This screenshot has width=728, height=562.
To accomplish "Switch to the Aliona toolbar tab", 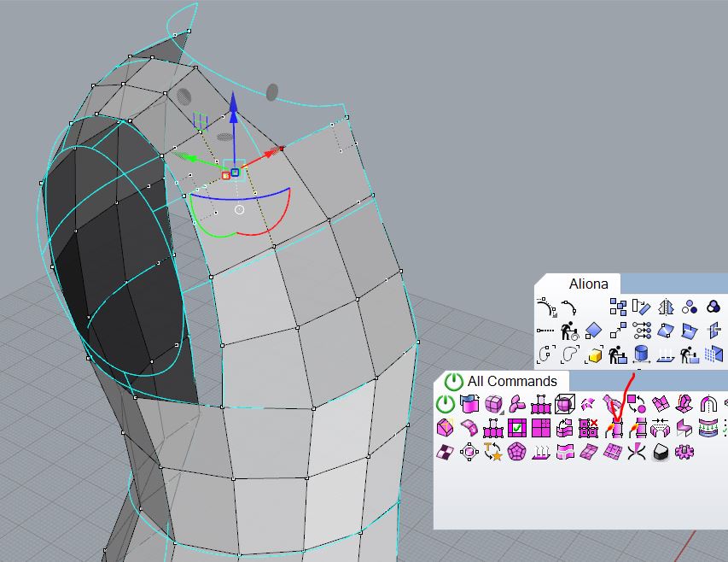I will click(588, 284).
